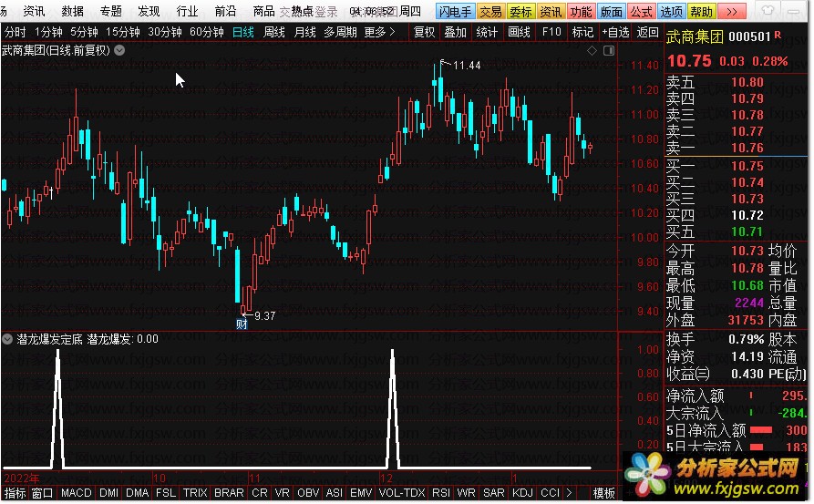Image resolution: width=814 pixels, height=504 pixels.
Task: Click the skin (shirt) icon in the title bar
Action: (768, 11)
